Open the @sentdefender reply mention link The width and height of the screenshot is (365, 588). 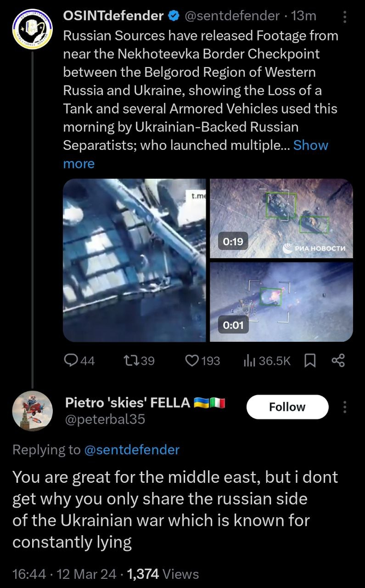131,450
